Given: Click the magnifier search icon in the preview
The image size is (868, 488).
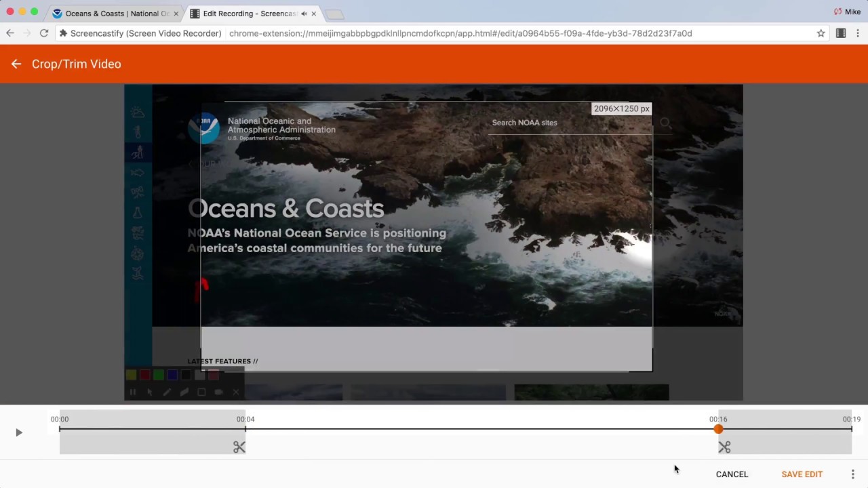Looking at the screenshot, I should 666,123.
